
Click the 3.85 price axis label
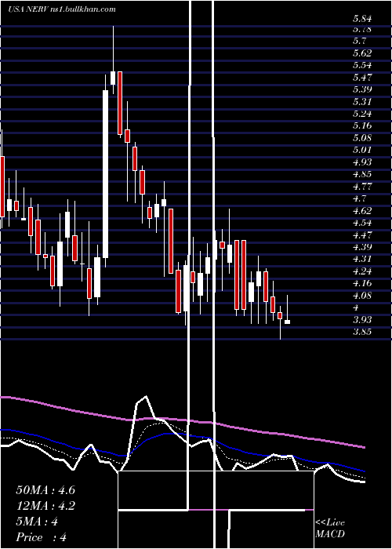tap(362, 332)
